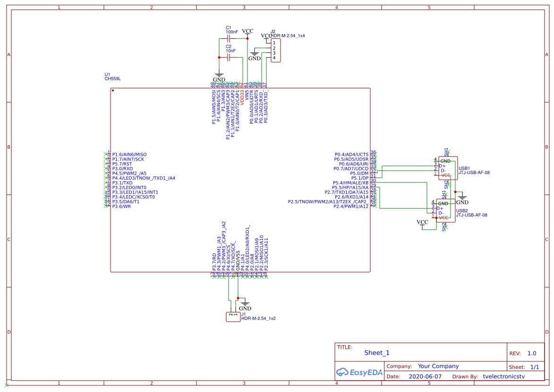Click the JTJ-USB-AF-08 label under USB1

(474, 173)
